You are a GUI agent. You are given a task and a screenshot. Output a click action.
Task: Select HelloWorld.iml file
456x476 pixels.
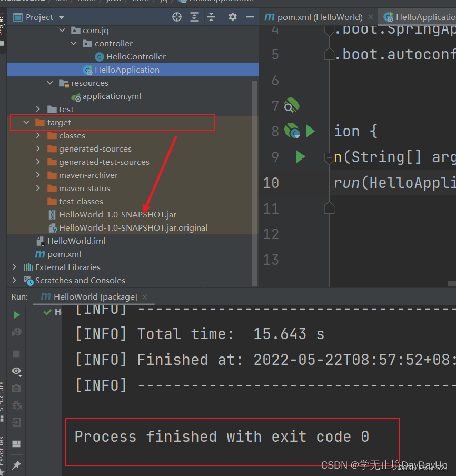point(71,241)
